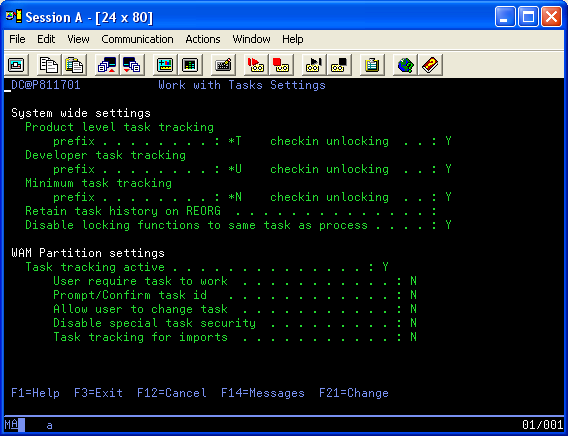Open the Communication menu
This screenshot has height=436, width=568.
(x=137, y=39)
